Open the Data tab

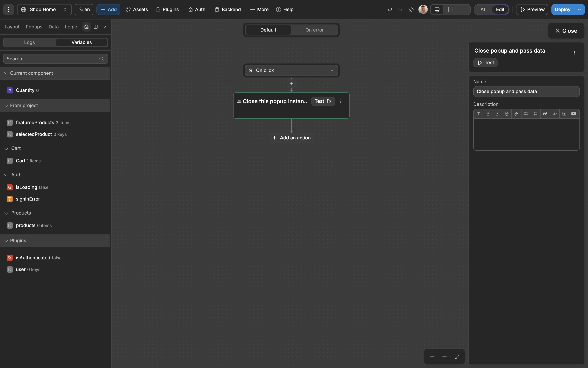tap(53, 27)
